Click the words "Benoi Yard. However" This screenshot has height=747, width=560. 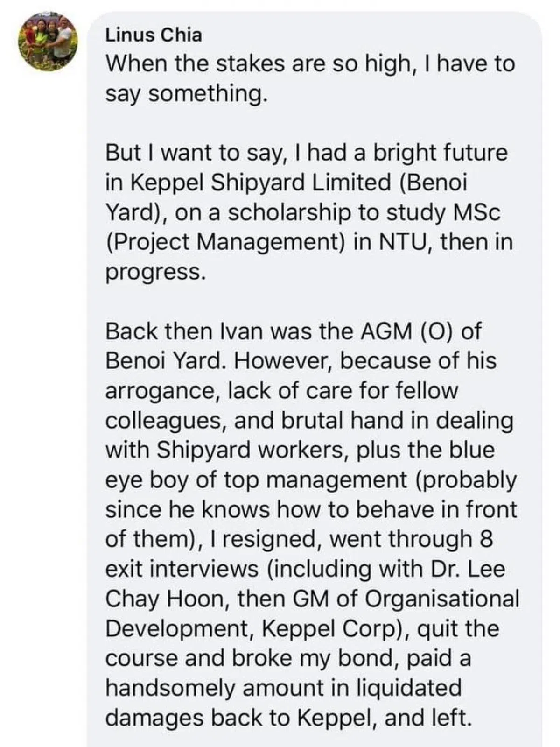(218, 361)
